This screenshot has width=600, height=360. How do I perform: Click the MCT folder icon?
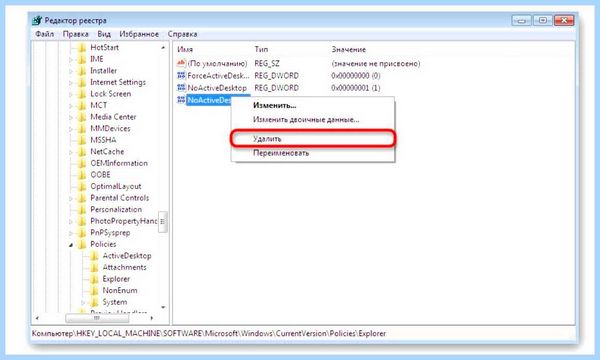point(82,106)
